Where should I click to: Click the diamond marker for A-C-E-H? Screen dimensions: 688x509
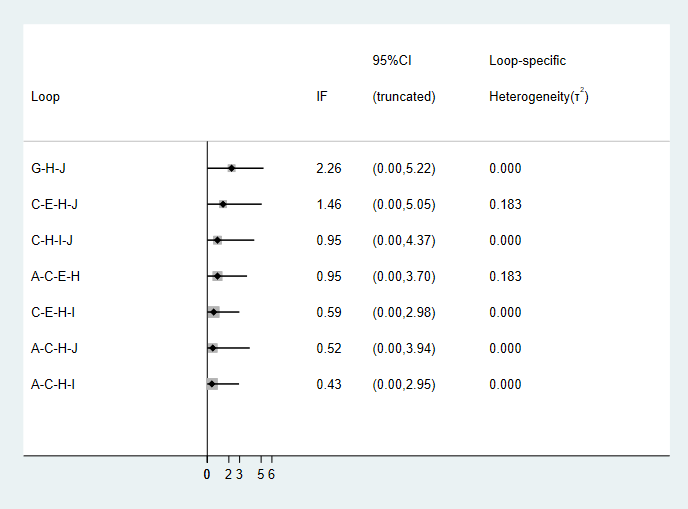pyautogui.click(x=218, y=276)
